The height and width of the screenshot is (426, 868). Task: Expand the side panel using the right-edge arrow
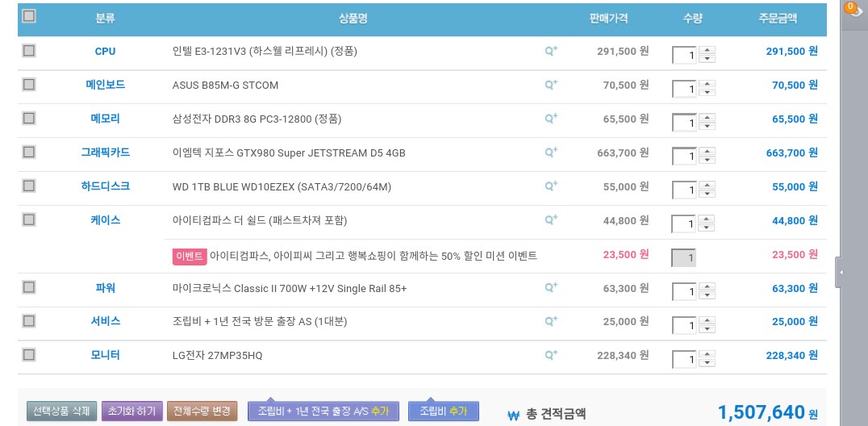click(x=840, y=273)
